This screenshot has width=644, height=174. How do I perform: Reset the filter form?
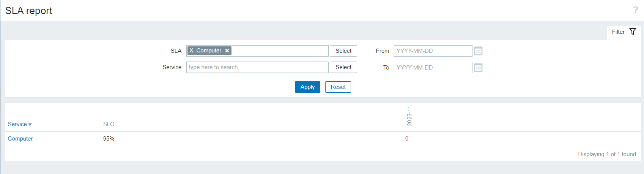point(338,87)
